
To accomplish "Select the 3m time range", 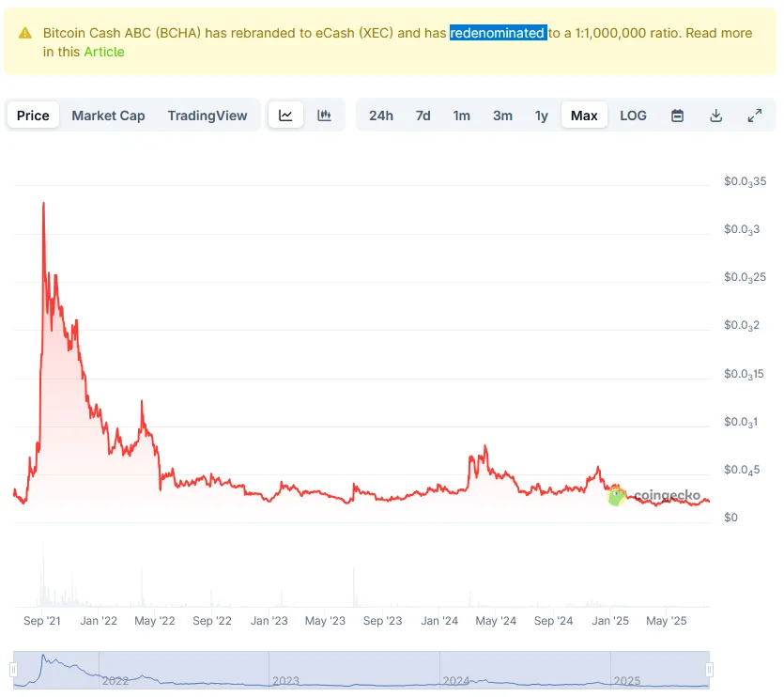I will click(x=502, y=116).
